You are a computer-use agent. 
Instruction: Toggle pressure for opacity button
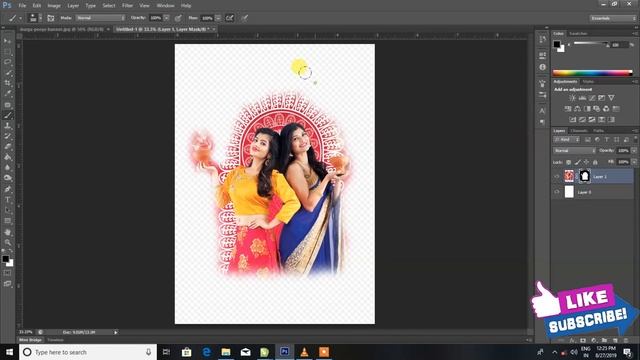178,18
